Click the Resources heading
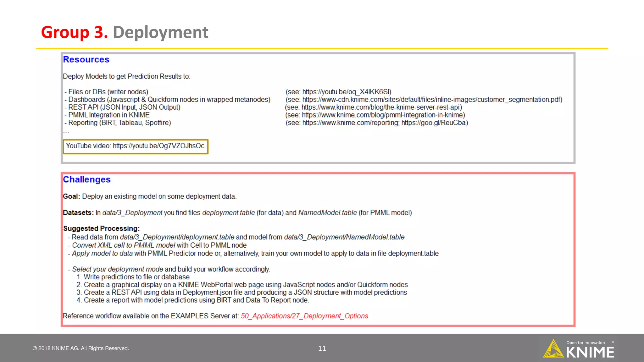 pos(86,59)
